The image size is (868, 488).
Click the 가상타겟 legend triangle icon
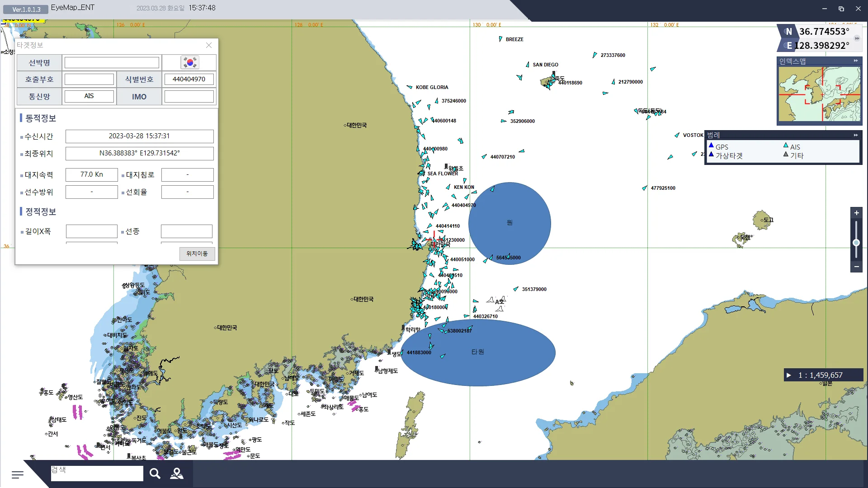pos(711,155)
